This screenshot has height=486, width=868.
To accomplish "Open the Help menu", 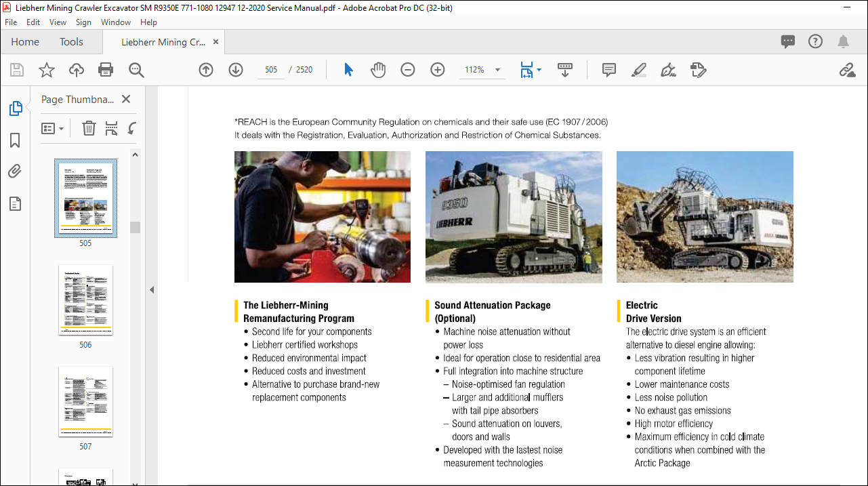I will [148, 22].
